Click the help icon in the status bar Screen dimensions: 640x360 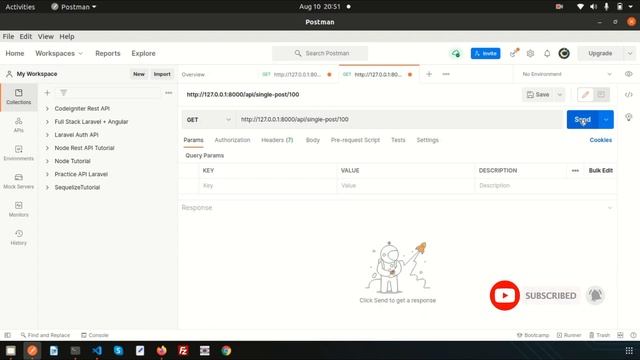[633, 335]
